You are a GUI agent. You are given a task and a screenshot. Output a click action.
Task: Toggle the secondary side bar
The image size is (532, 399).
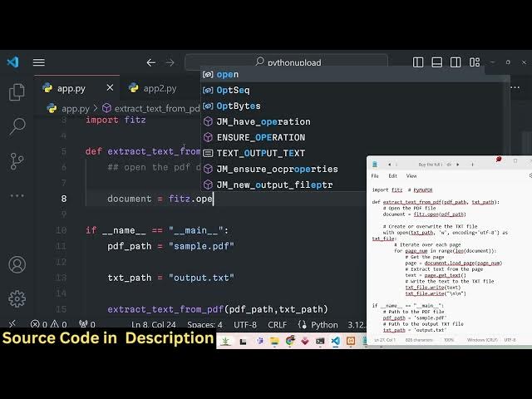[x=456, y=62]
